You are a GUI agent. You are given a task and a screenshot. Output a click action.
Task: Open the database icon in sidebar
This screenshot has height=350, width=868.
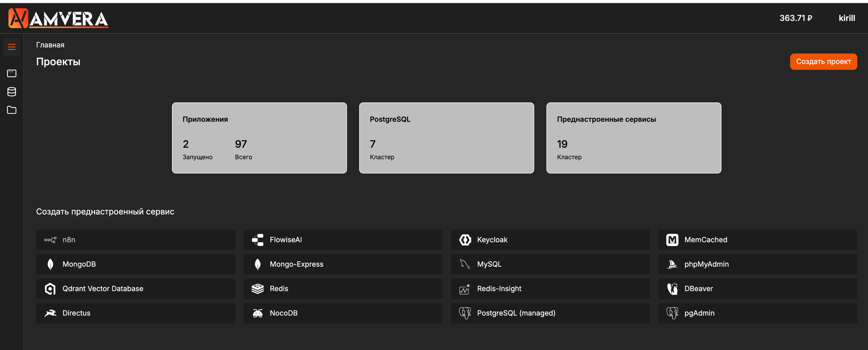tap(11, 92)
